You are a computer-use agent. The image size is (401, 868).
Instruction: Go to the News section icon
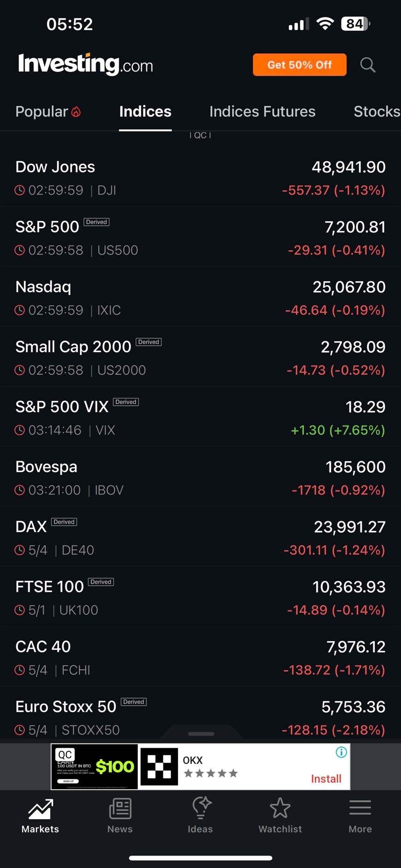pyautogui.click(x=120, y=809)
